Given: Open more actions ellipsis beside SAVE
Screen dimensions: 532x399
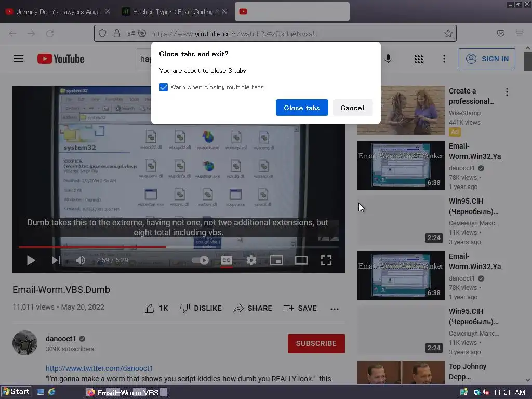Looking at the screenshot, I should (x=335, y=309).
